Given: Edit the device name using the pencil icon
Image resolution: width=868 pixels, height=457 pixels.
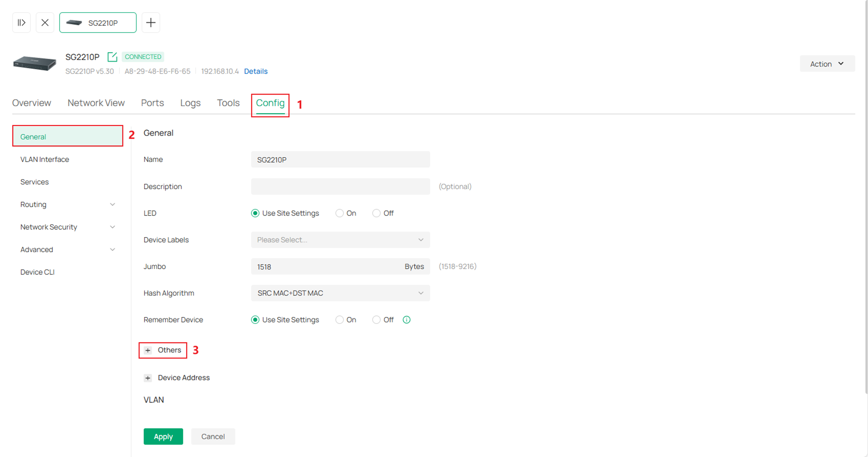Looking at the screenshot, I should 112,57.
